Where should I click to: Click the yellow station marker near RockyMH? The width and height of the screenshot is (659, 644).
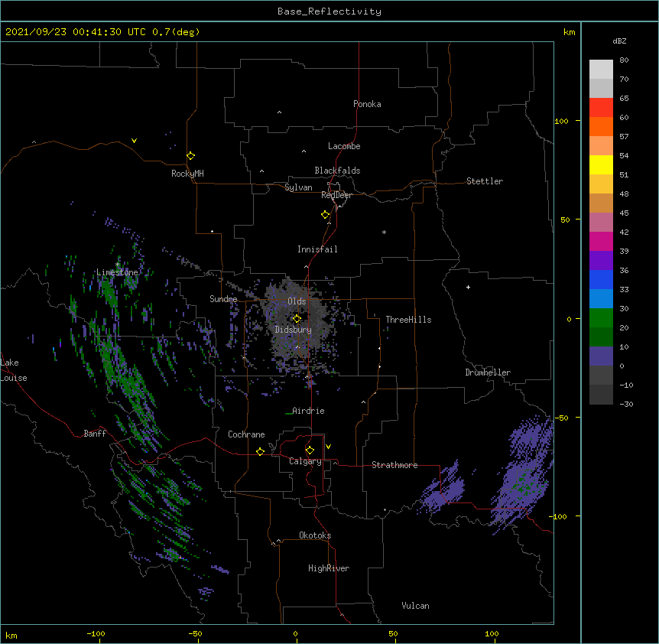click(x=191, y=156)
